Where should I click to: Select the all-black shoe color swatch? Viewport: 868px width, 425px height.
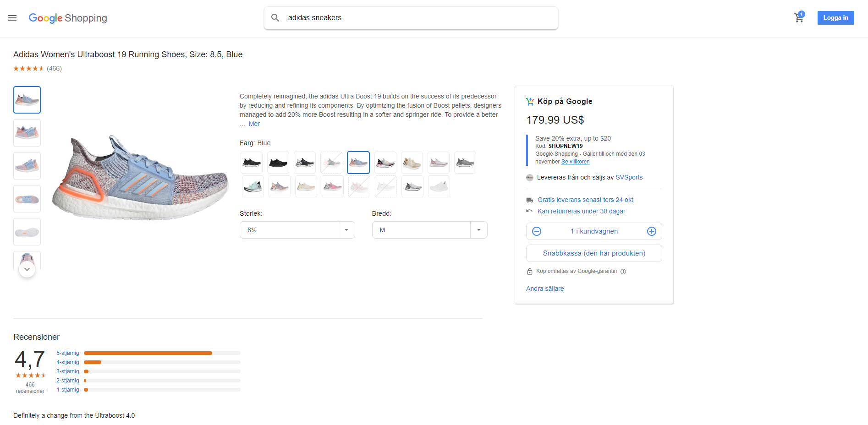(278, 163)
